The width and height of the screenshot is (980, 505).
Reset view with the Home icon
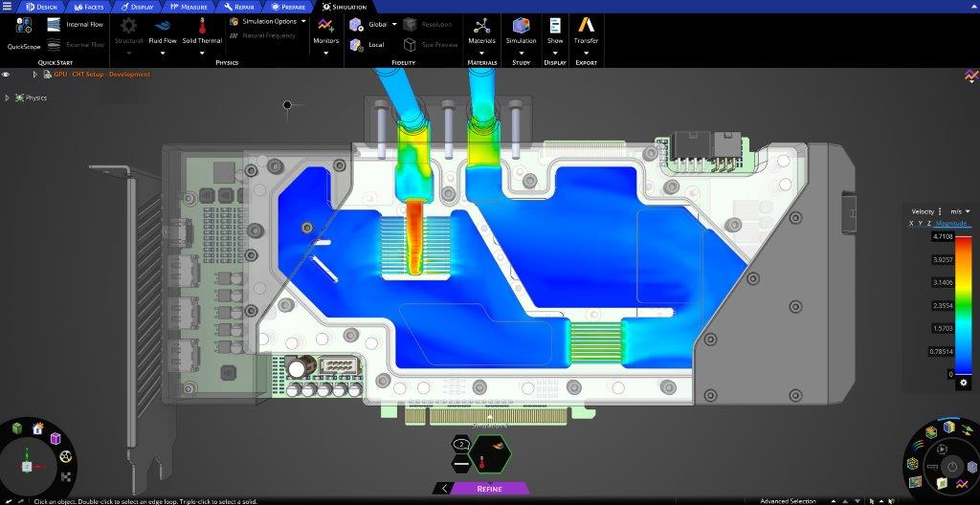37,428
